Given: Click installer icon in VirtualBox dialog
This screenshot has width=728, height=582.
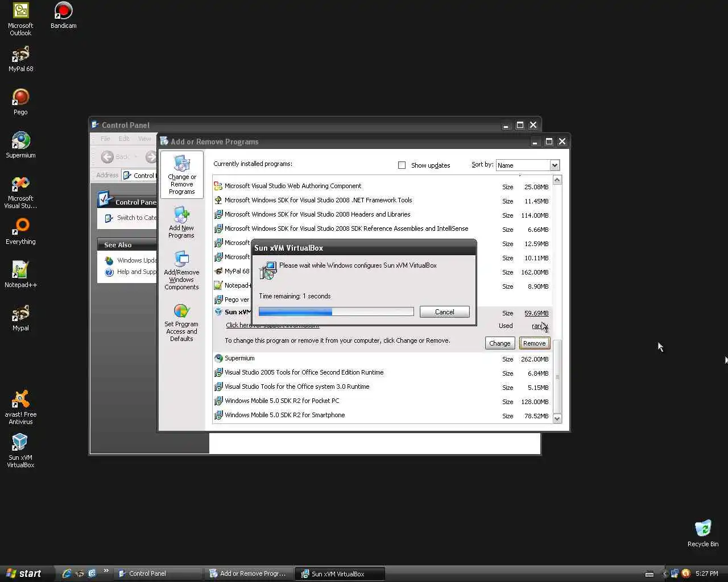Looking at the screenshot, I should 268,271.
